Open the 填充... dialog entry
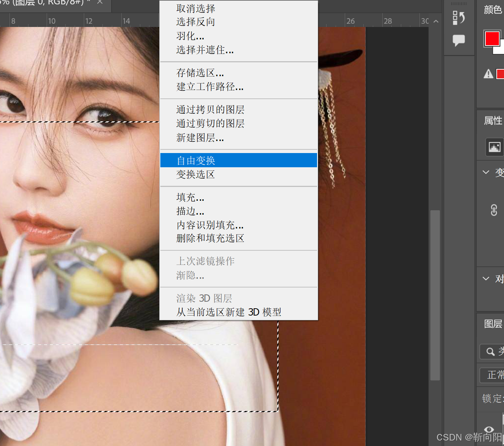 (x=238, y=197)
